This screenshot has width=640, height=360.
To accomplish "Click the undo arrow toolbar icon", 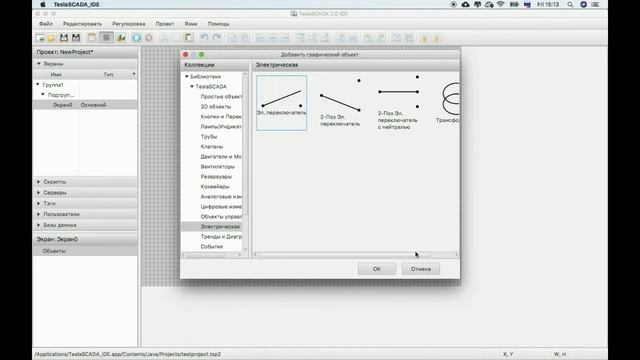I will pos(204,38).
